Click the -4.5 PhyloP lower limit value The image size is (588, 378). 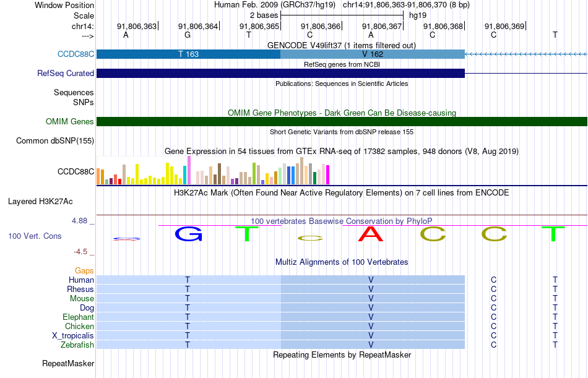pyautogui.click(x=80, y=252)
